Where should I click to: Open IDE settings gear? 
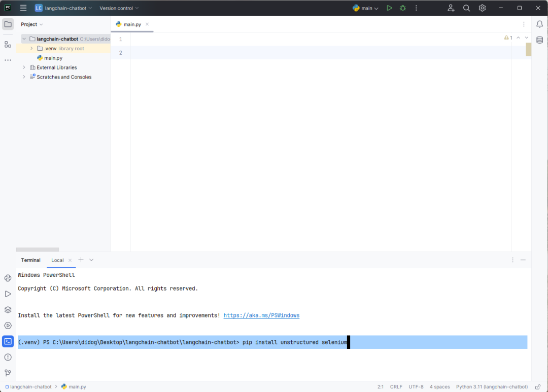pos(483,8)
